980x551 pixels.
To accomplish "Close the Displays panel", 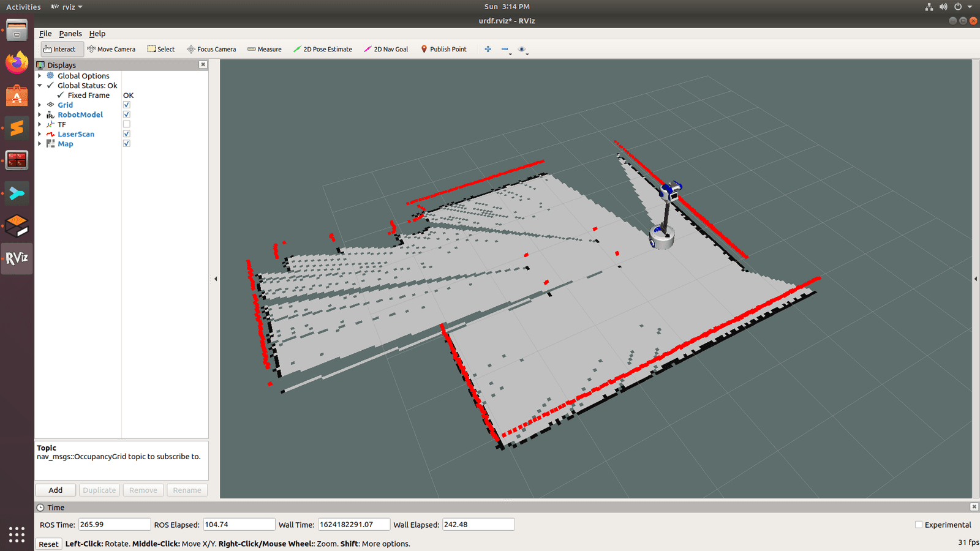I will tap(203, 64).
